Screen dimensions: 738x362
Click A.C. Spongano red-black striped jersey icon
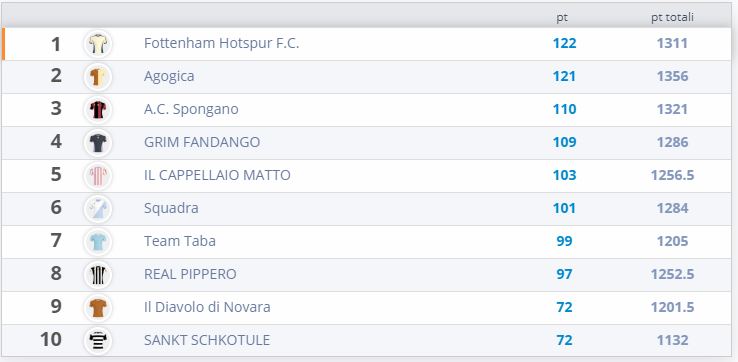click(98, 110)
